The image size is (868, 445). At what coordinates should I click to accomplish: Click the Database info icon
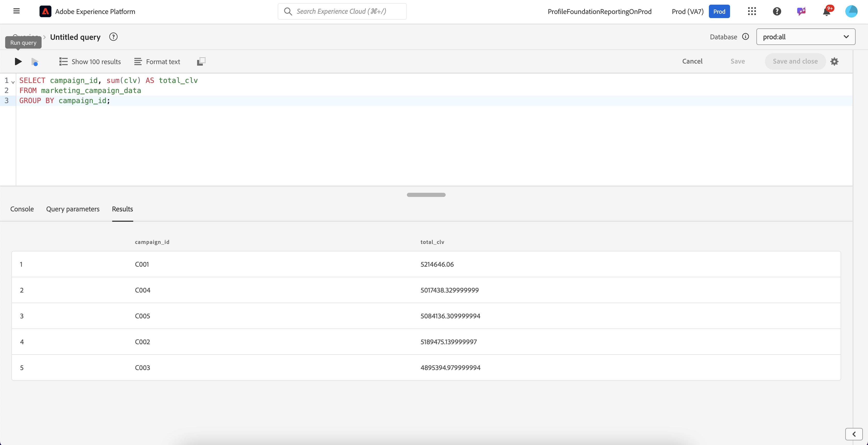coord(745,37)
